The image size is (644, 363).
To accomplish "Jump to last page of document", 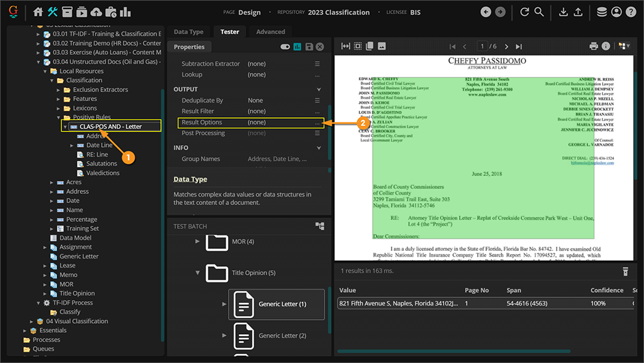I will 519,46.
